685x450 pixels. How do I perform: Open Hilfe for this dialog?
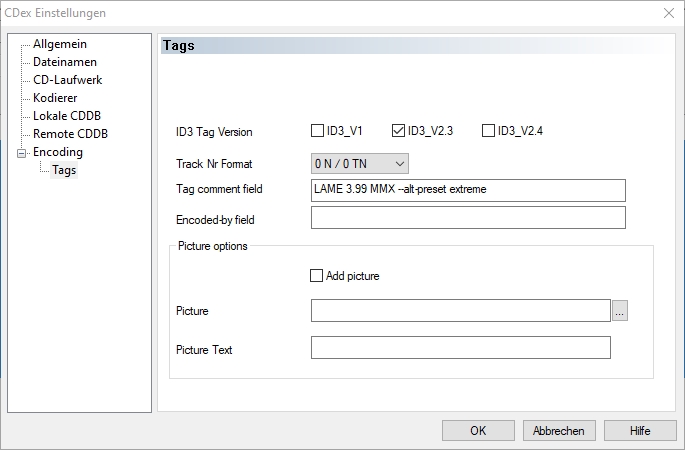click(640, 430)
